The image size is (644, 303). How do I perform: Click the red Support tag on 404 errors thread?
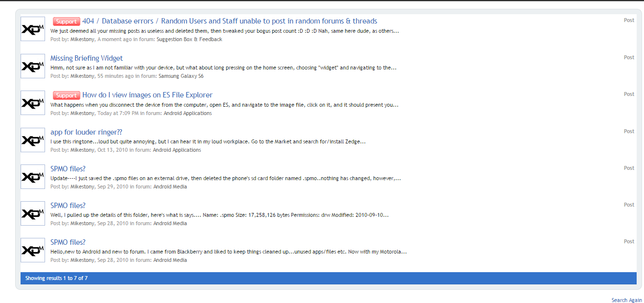coord(66,22)
